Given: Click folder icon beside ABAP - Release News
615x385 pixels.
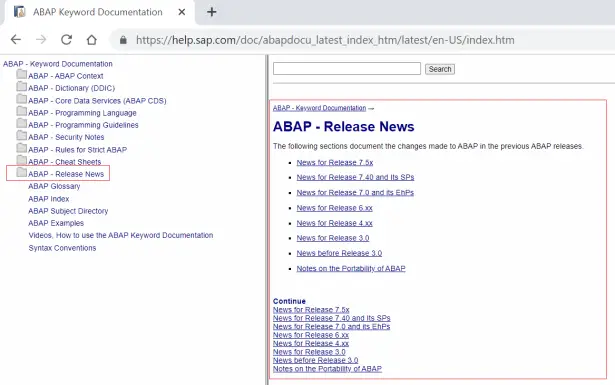Looking at the screenshot, I should pyautogui.click(x=22, y=173).
